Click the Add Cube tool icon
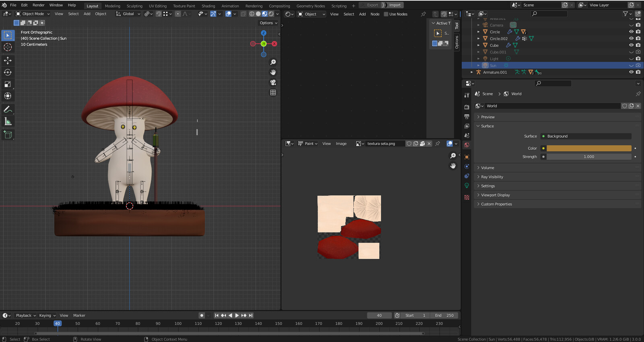 pos(8,135)
